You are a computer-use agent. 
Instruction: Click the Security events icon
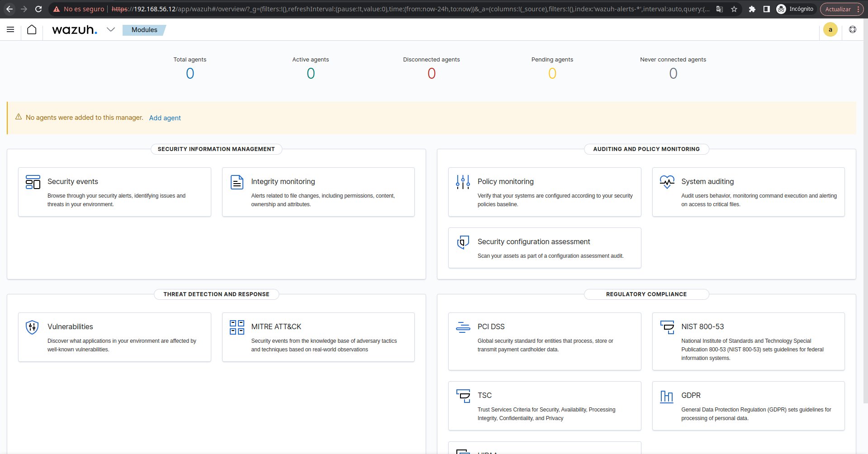[x=33, y=182]
